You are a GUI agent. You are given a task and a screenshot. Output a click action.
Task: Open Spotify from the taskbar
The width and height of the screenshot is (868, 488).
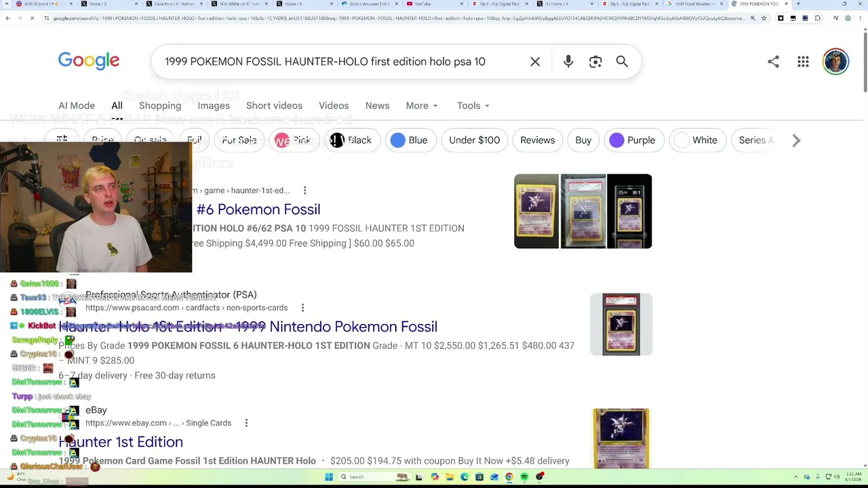(524, 477)
